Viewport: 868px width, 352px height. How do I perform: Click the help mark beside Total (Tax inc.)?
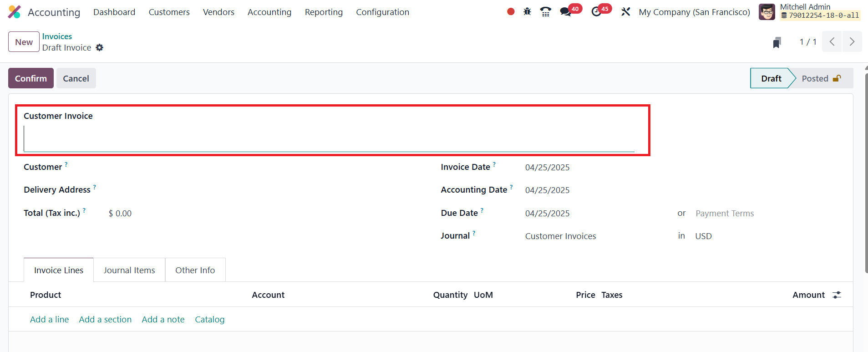click(84, 210)
